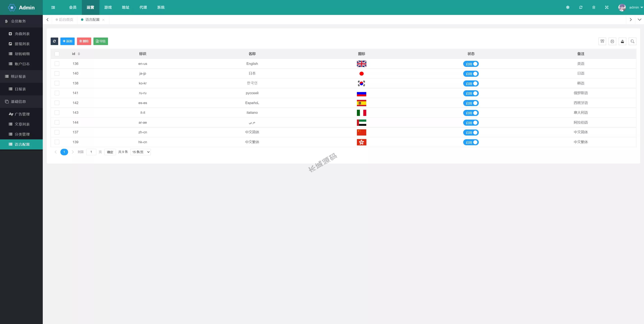Sort by id using the sort arrows
The height and width of the screenshot is (324, 644).
79,54
